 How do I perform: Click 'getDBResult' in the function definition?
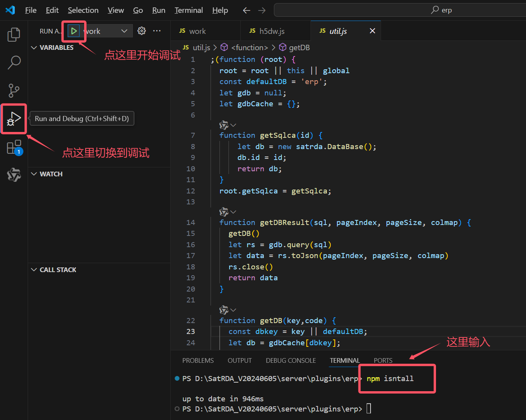click(x=284, y=222)
